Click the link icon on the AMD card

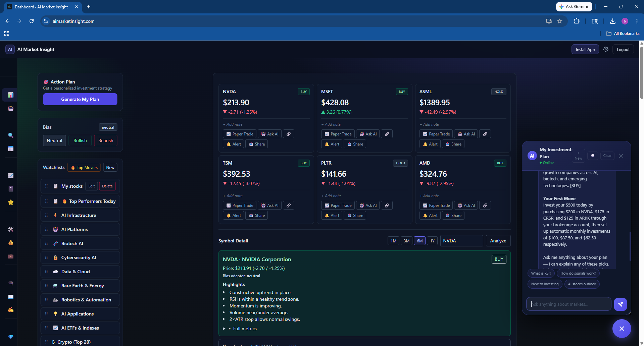click(x=485, y=206)
